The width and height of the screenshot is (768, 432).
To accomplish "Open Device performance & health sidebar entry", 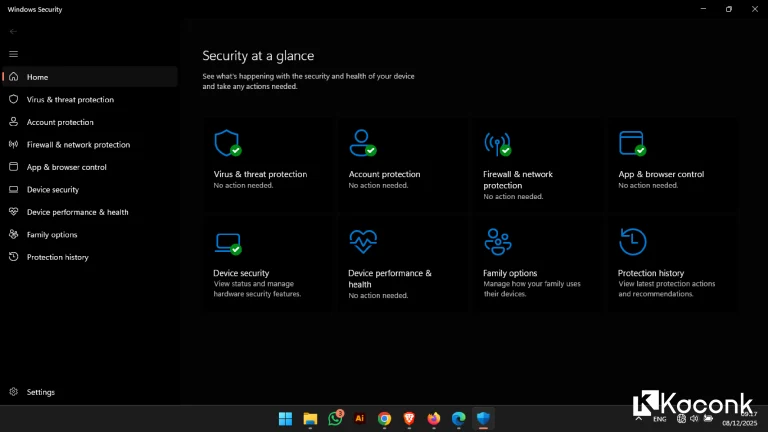I will 90,212.
